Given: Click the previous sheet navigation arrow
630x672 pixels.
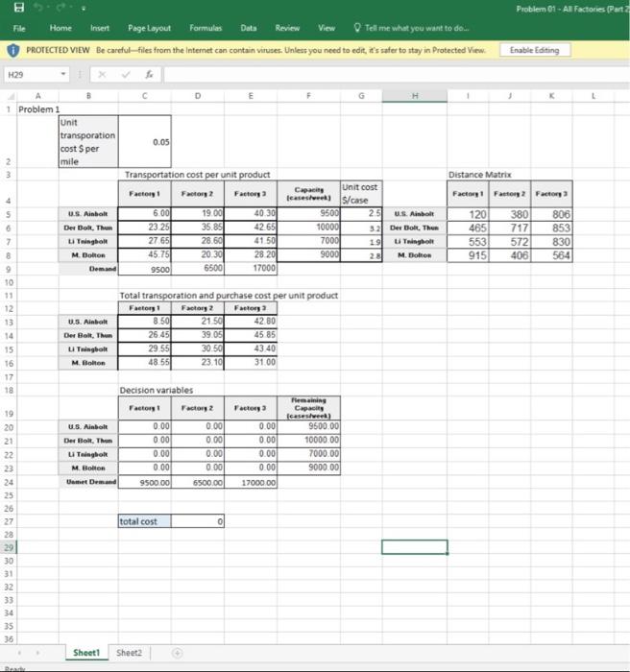Looking at the screenshot, I should (19, 653).
